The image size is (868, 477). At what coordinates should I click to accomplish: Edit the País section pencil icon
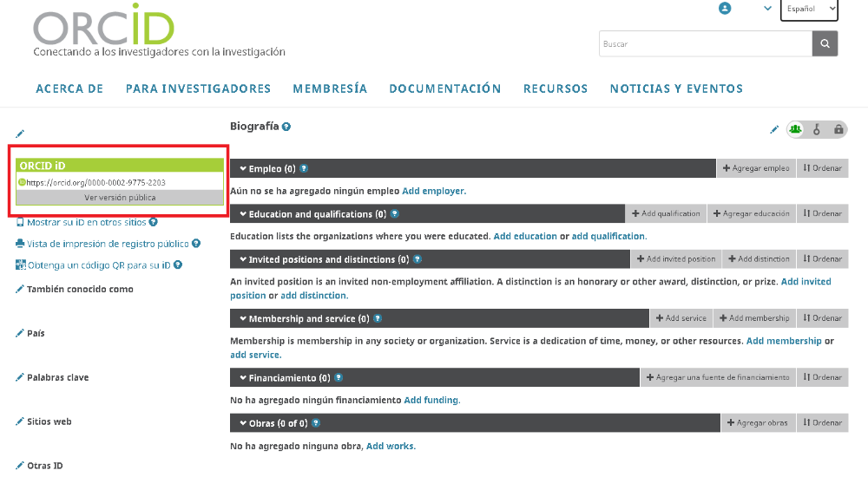coord(20,334)
